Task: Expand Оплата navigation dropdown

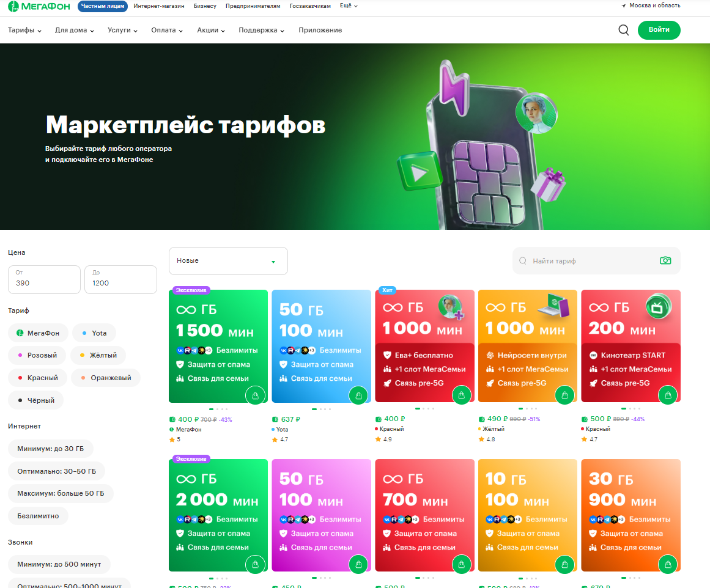Action: point(167,30)
